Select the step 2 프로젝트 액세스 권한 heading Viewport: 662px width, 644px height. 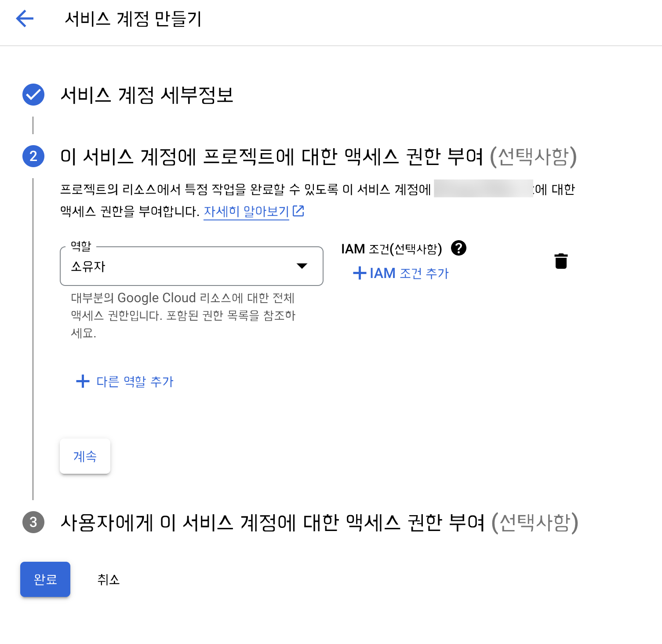271,157
